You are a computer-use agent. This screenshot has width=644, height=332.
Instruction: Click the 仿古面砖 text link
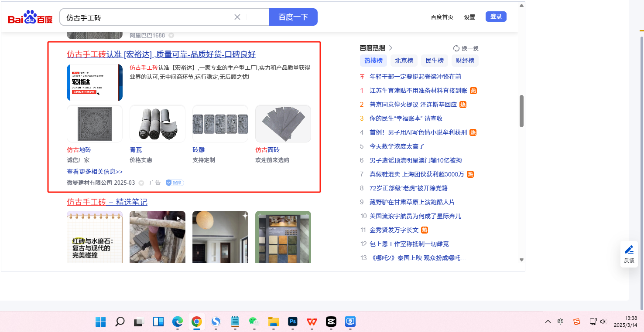pos(267,150)
